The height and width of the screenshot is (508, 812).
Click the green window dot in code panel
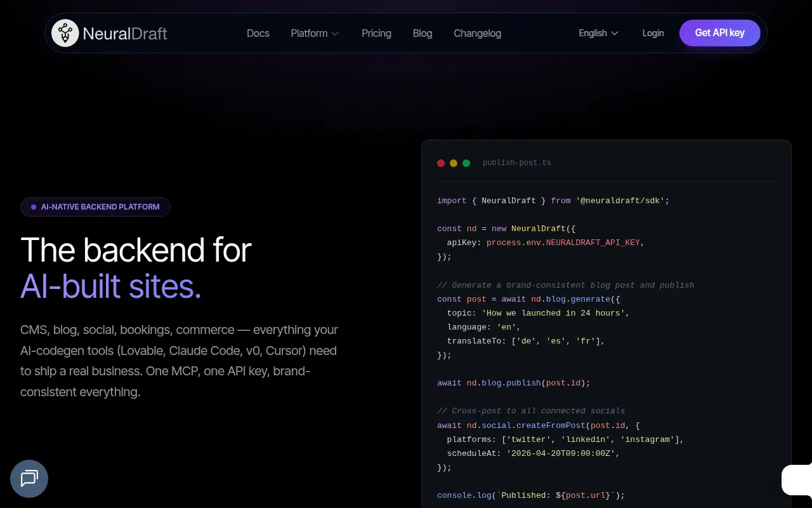(x=466, y=163)
